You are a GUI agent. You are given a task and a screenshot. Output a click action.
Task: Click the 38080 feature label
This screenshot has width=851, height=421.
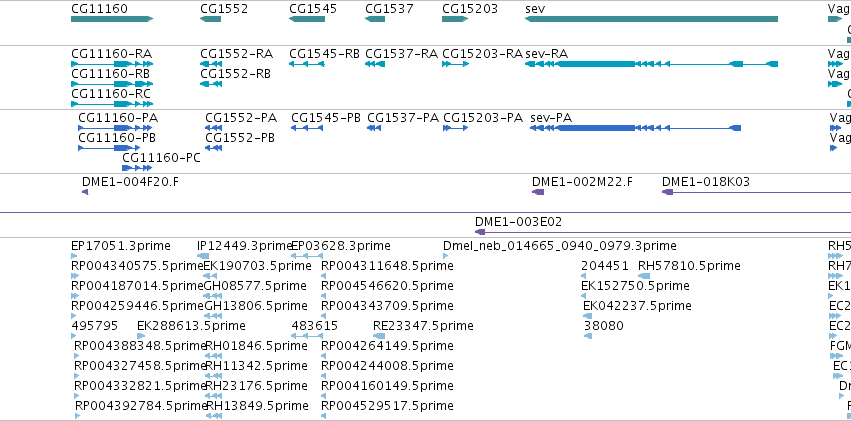(604, 326)
